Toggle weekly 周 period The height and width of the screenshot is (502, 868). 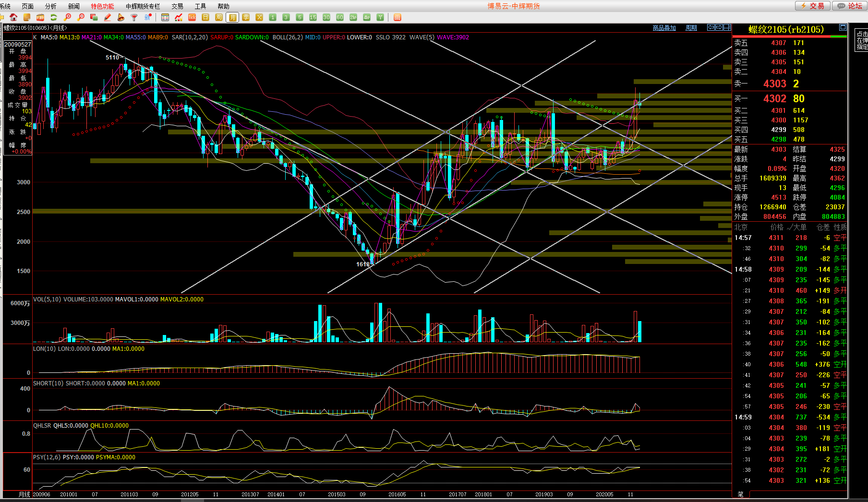tap(219, 17)
